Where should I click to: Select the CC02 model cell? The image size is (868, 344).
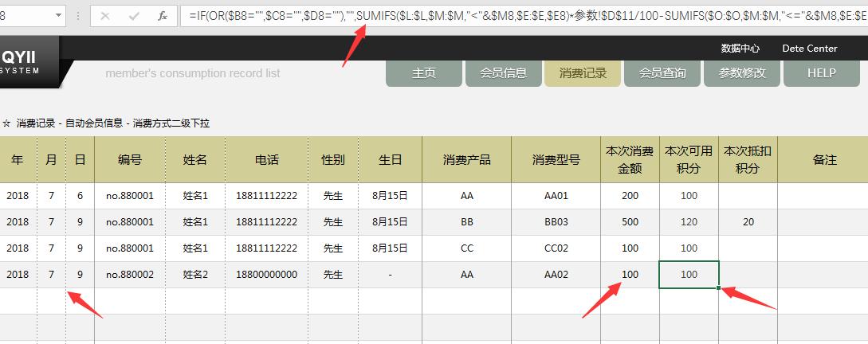point(556,248)
